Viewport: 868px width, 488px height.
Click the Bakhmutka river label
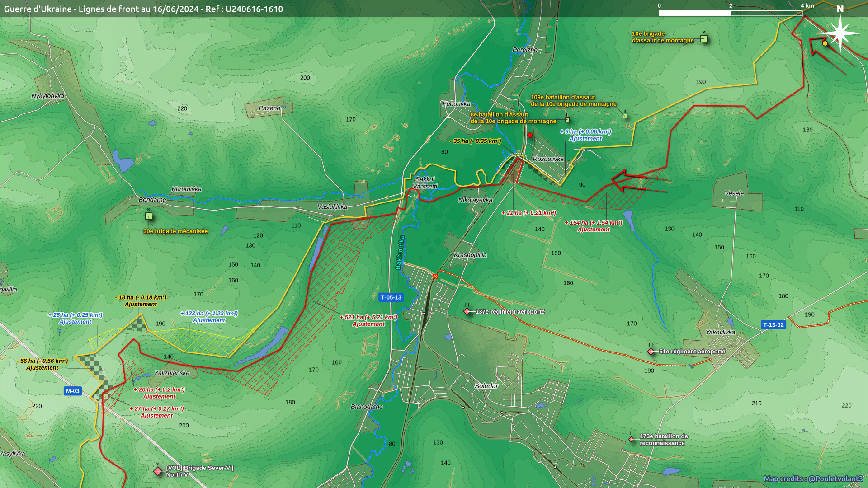tap(399, 252)
